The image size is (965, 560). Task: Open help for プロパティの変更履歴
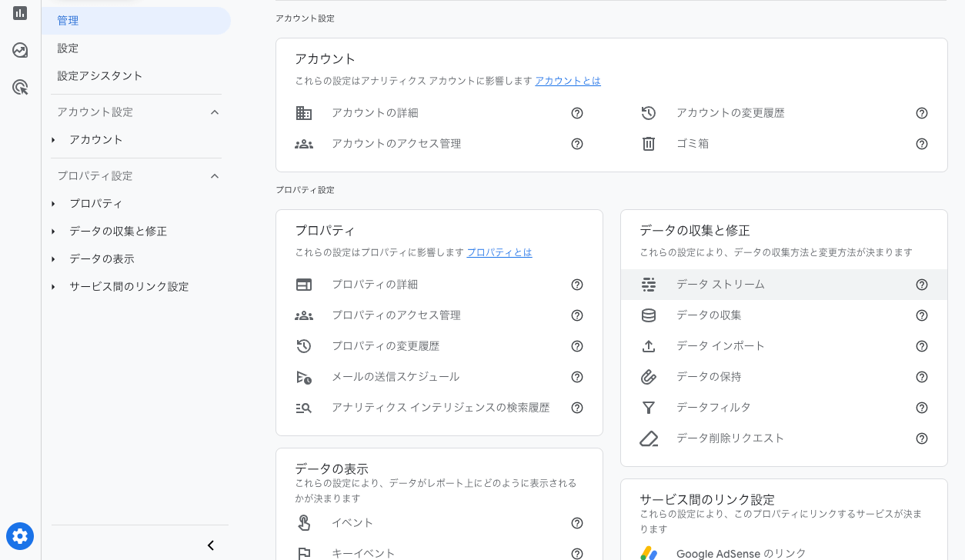pos(577,346)
